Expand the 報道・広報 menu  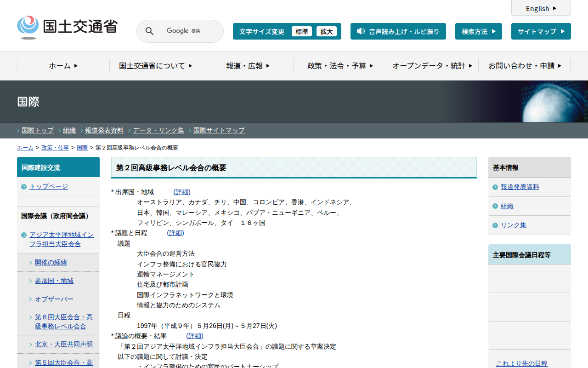(248, 66)
